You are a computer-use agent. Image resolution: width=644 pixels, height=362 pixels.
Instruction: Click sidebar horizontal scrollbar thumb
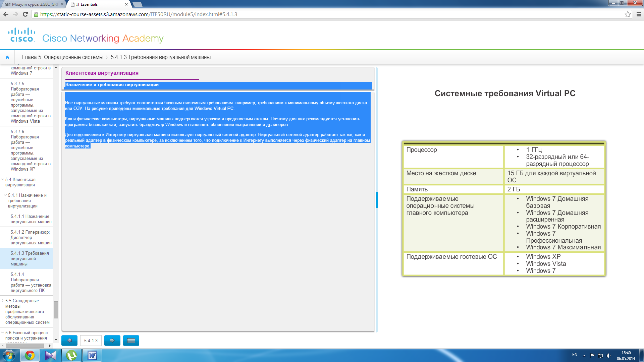(x=25, y=346)
